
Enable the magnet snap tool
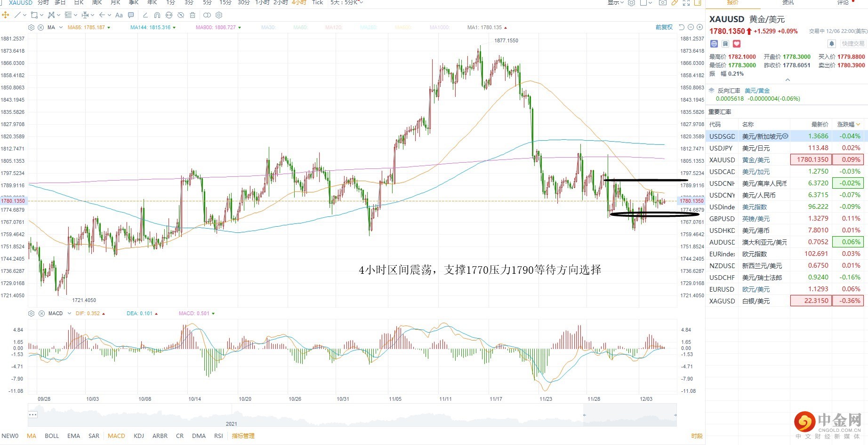coord(157,15)
